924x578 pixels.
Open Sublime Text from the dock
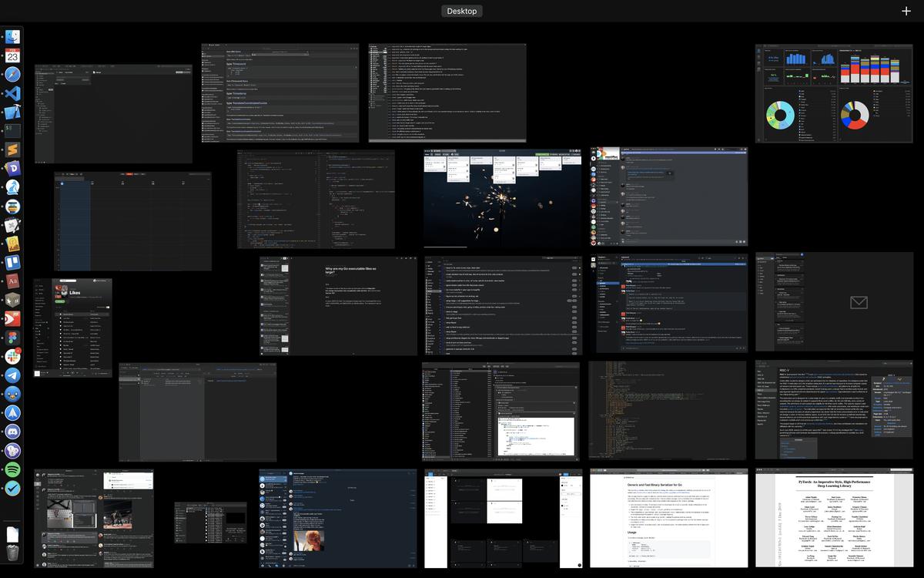12,150
